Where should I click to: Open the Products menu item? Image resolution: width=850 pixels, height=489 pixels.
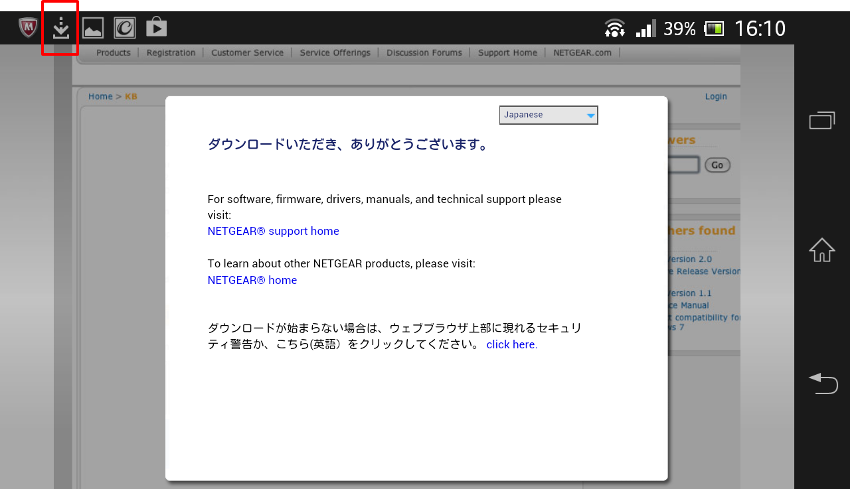(113, 53)
